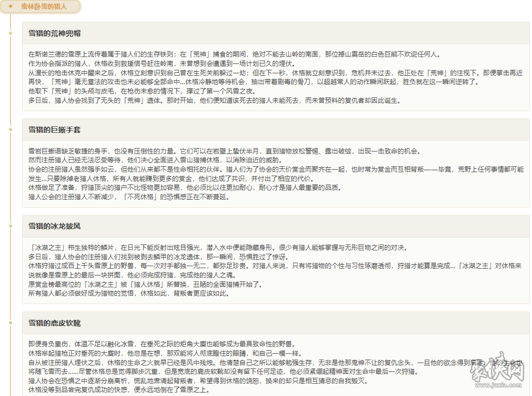Click timeline marker next to 雪猎的巨蜥手套
Image resolution: width=532 pixels, height=396 pixels.
coord(10,130)
